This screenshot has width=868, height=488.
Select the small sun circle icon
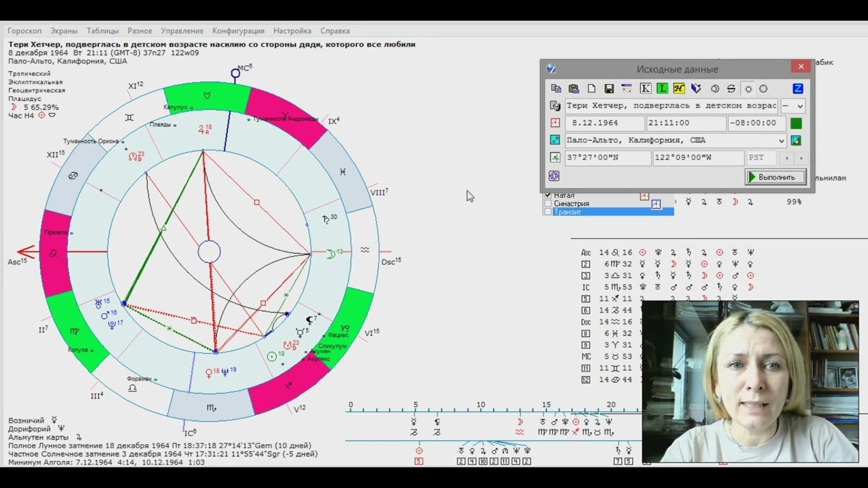(749, 89)
